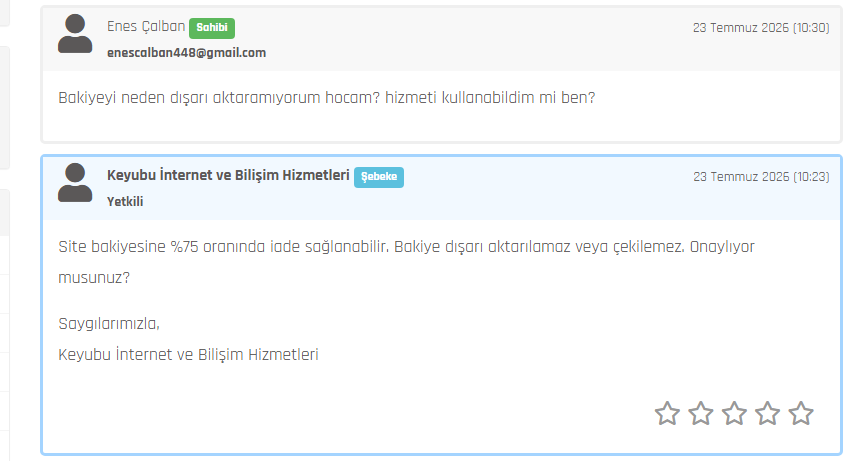Click Keyubu İnternet ve Bilişim Hizmetleri sender name
This screenshot has width=851, height=461.
(228, 175)
